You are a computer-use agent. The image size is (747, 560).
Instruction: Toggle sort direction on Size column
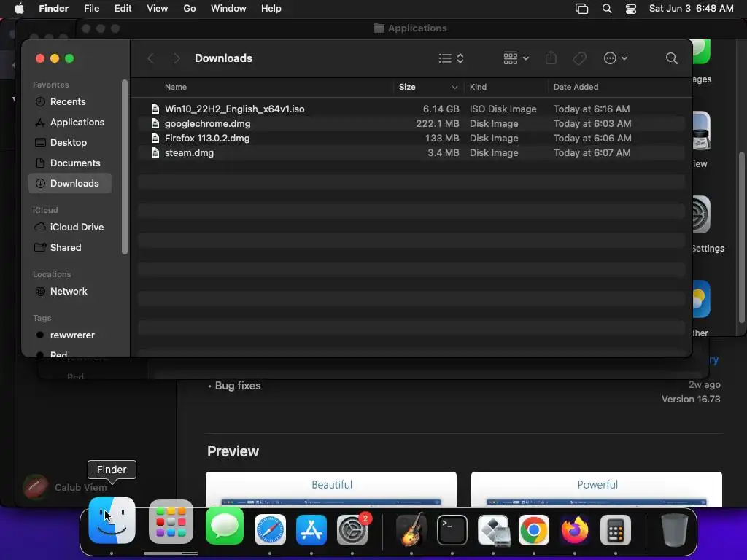[454, 87]
